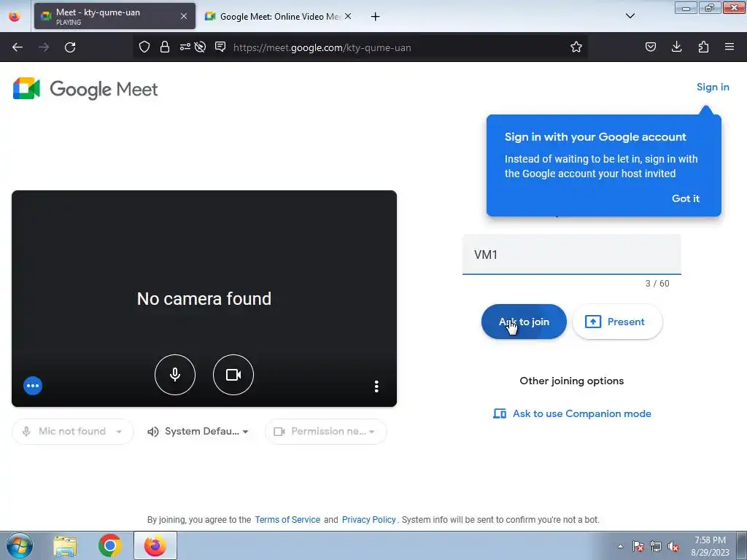Viewport: 747px width, 560px height.
Task: Toggle the microphone button in video preview
Action: [x=175, y=375]
